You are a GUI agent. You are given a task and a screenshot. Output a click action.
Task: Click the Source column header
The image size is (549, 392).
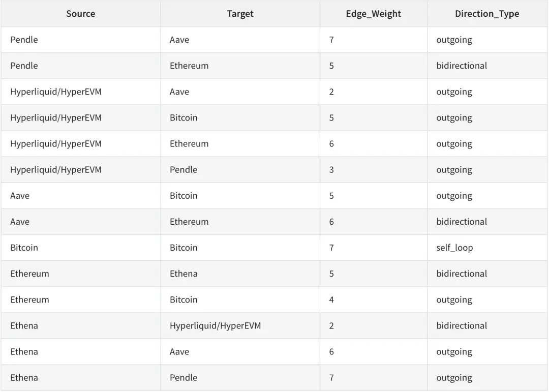pos(80,14)
